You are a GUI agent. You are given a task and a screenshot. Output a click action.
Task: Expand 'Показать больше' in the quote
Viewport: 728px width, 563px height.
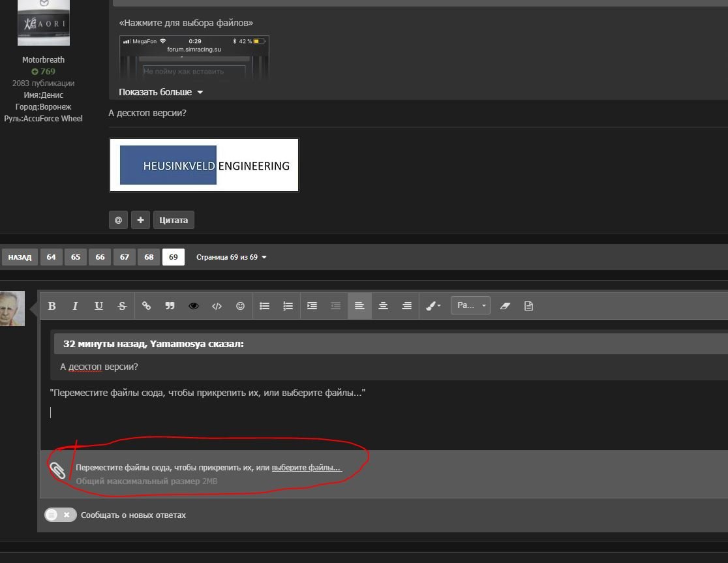pyautogui.click(x=160, y=92)
